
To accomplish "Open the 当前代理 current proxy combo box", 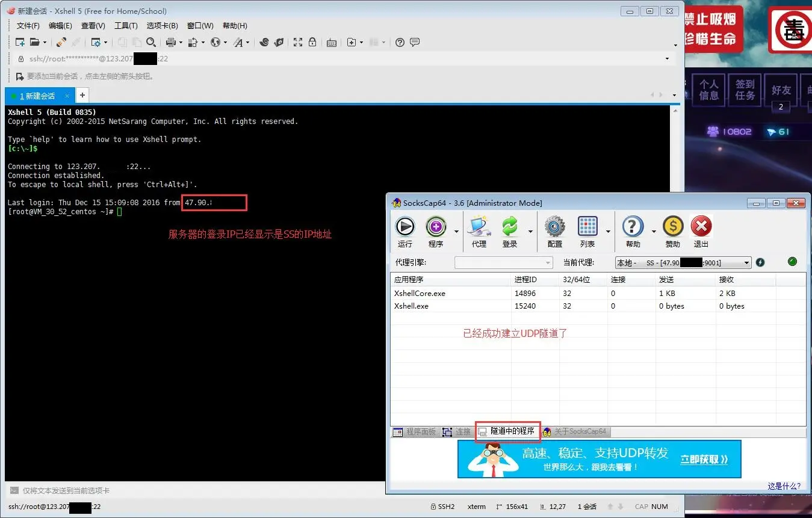I will tap(683, 262).
